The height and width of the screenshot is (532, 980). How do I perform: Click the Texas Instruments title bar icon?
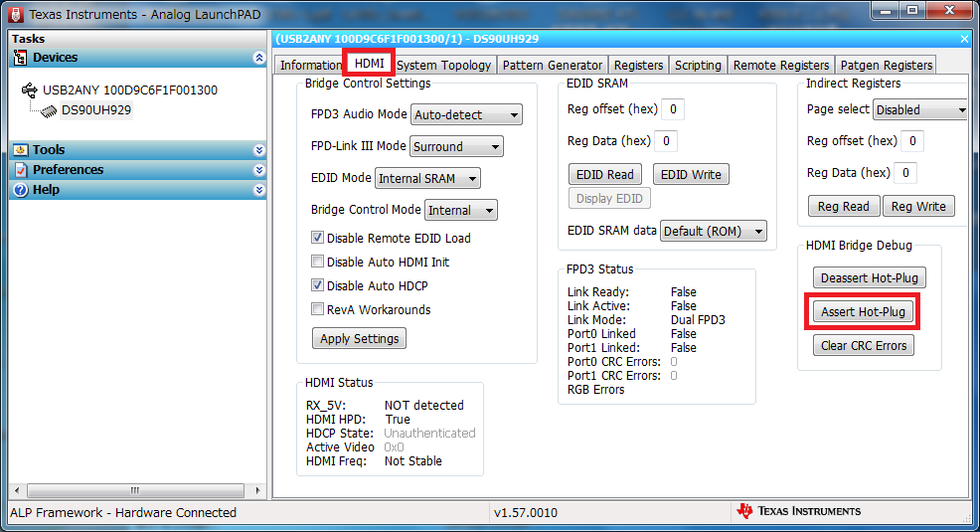point(16,14)
